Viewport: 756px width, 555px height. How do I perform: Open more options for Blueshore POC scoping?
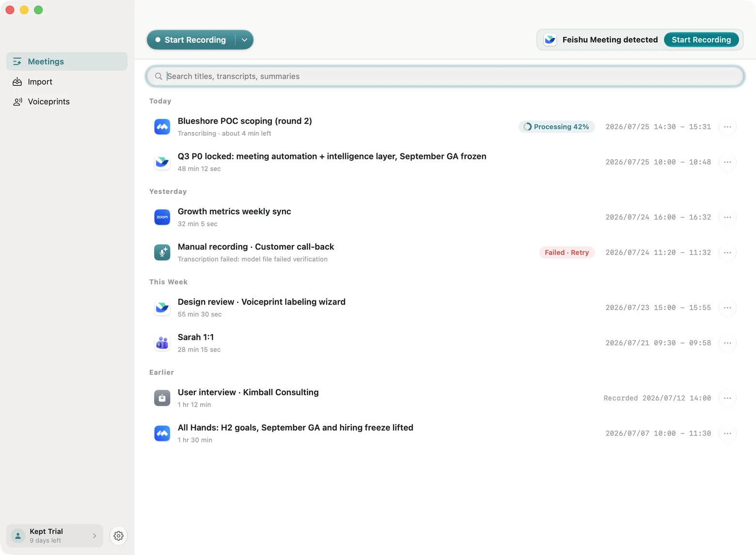[x=727, y=127]
